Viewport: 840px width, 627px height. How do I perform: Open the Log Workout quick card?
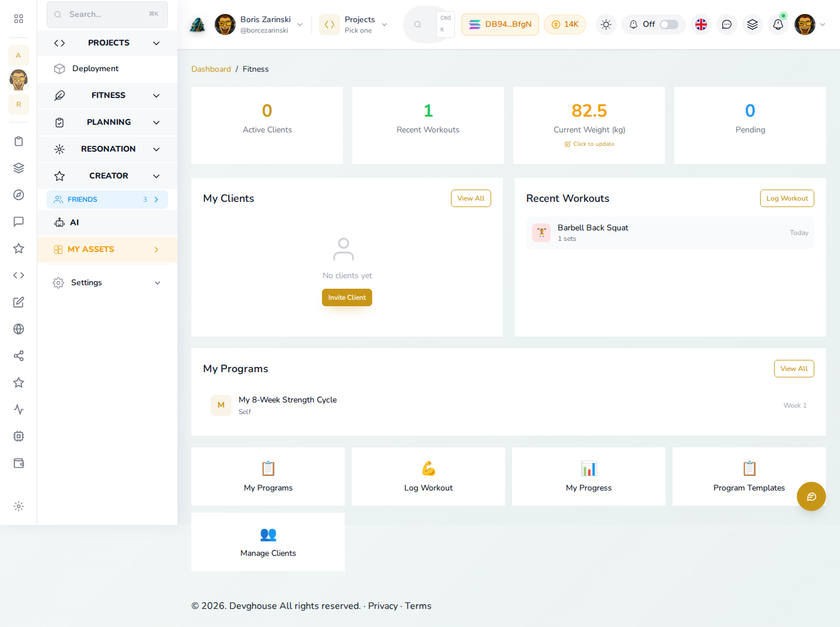(x=428, y=477)
